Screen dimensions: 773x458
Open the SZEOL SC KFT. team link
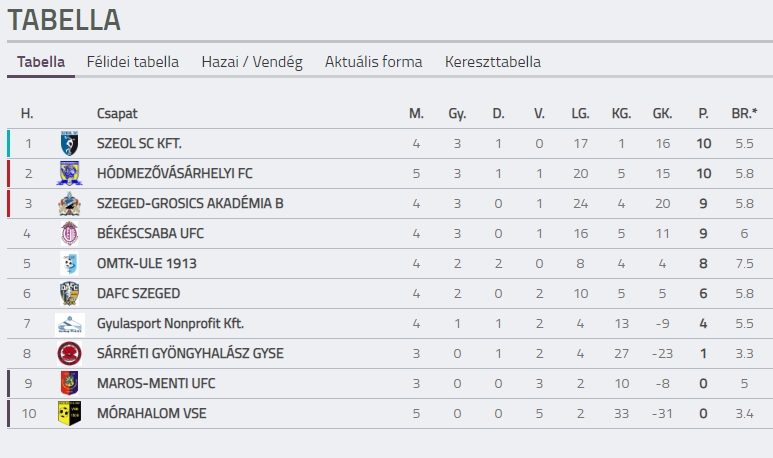[139, 143]
